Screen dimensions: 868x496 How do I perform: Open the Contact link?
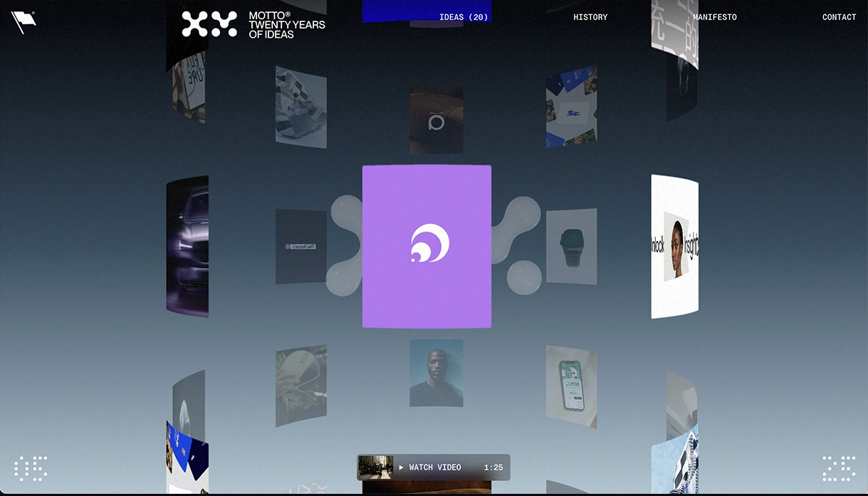click(x=839, y=17)
